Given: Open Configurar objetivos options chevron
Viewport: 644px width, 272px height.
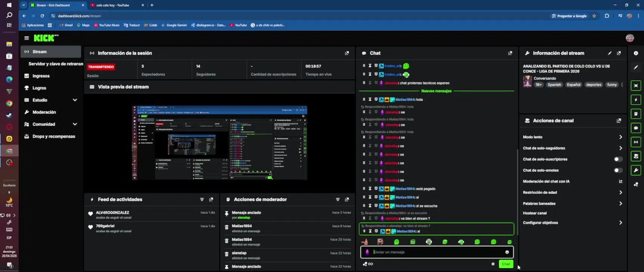Looking at the screenshot, I should 620,223.
